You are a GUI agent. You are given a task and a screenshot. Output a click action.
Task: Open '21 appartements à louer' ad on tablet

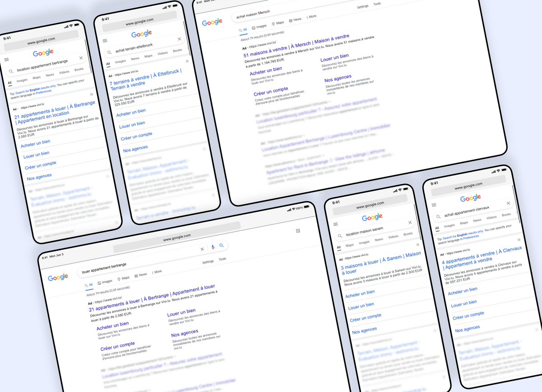(x=152, y=298)
